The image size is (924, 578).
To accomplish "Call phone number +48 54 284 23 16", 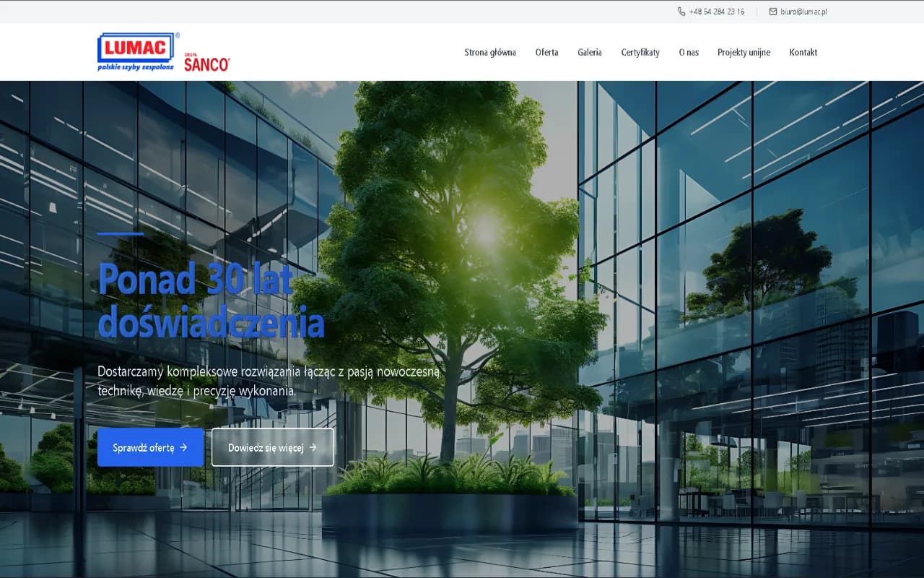I will coord(717,12).
